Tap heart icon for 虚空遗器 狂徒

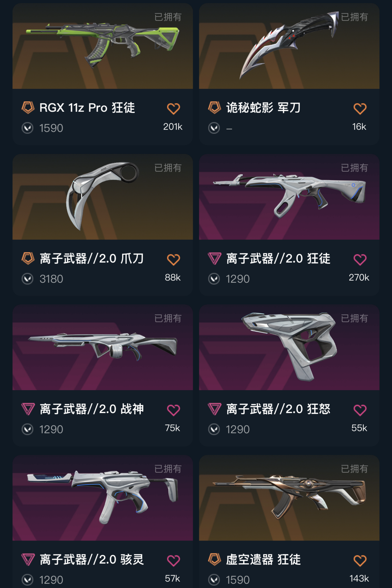click(360, 561)
